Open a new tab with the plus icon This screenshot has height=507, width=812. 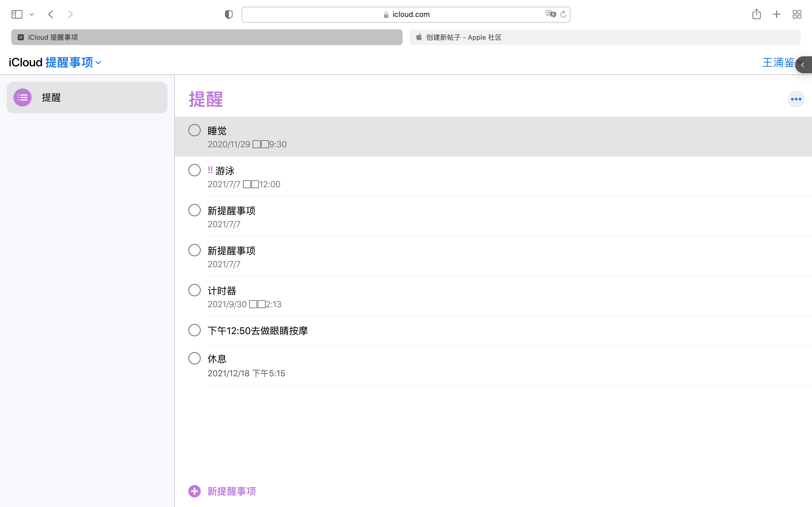pyautogui.click(x=776, y=14)
